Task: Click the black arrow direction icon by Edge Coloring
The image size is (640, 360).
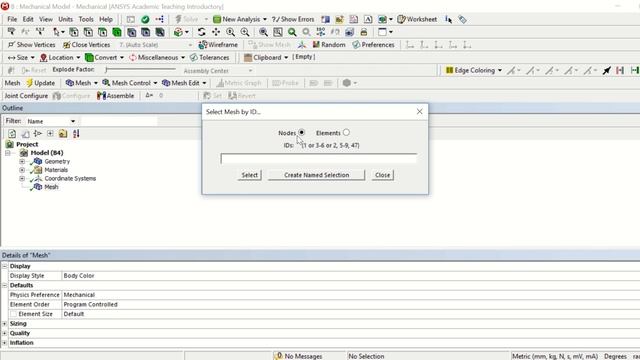Action: (x=607, y=70)
